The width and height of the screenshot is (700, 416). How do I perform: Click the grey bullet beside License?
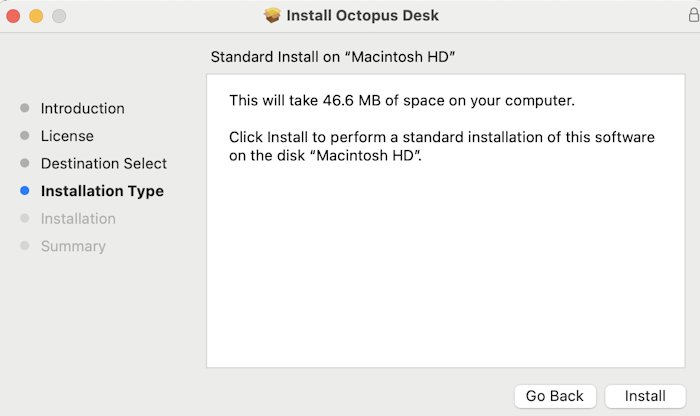tap(25, 136)
